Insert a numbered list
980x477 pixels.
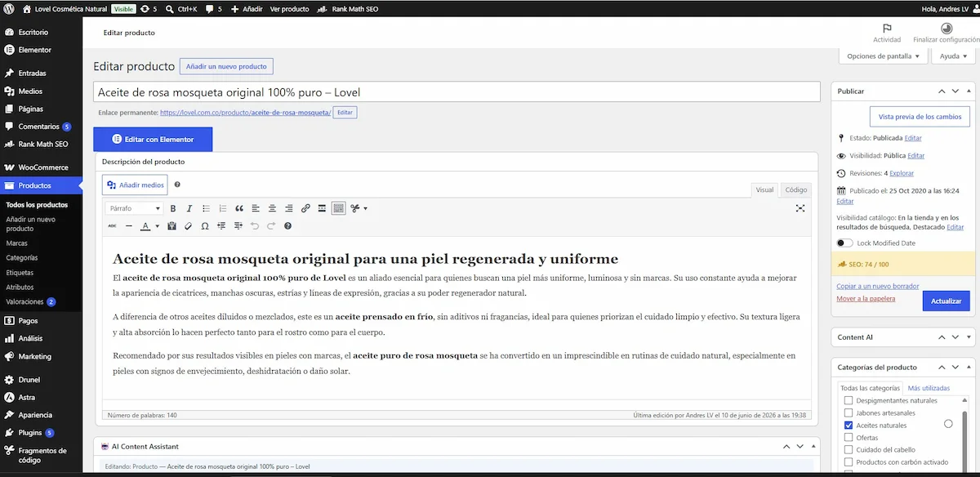[222, 208]
